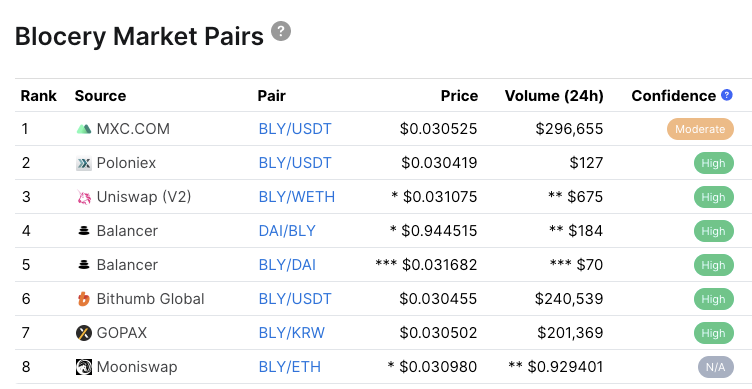Click the blue Confidence info icon
The width and height of the screenshot is (752, 389).
click(x=727, y=95)
